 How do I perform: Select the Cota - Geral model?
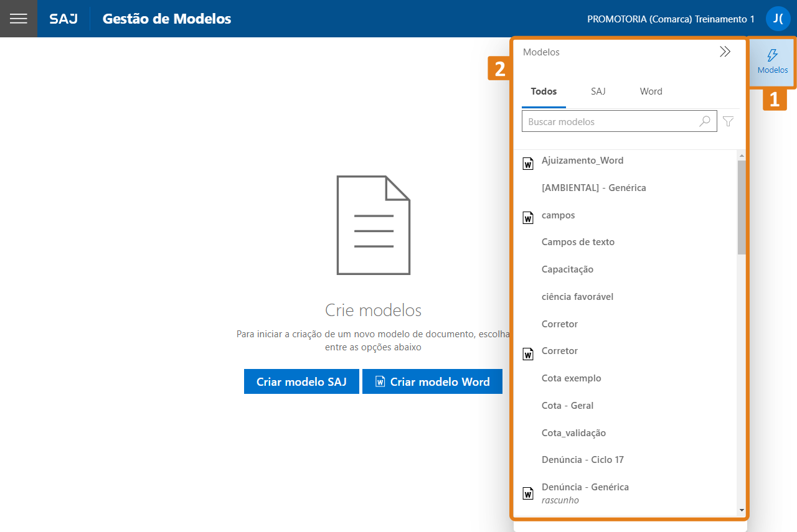(x=567, y=406)
